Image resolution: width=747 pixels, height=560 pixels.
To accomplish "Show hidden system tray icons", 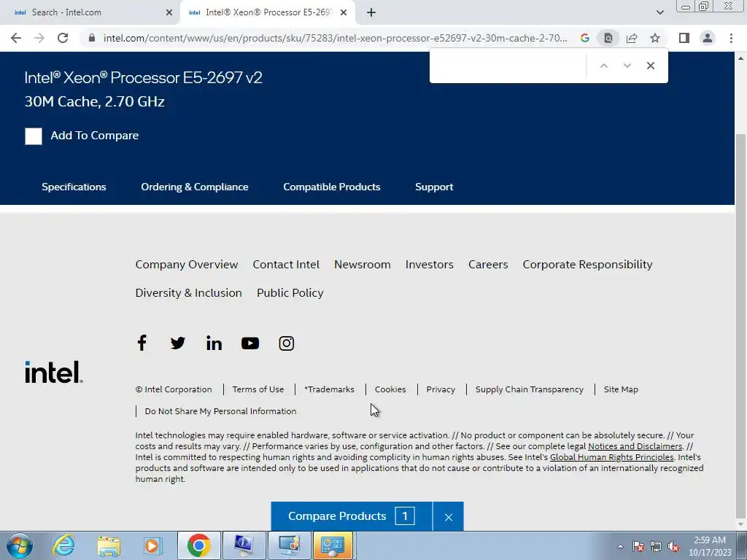I will click(620, 546).
